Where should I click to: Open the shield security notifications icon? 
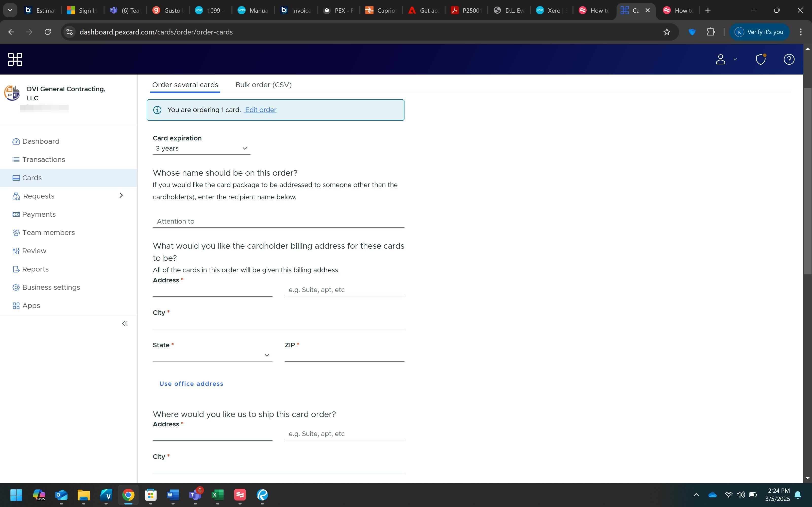click(760, 59)
